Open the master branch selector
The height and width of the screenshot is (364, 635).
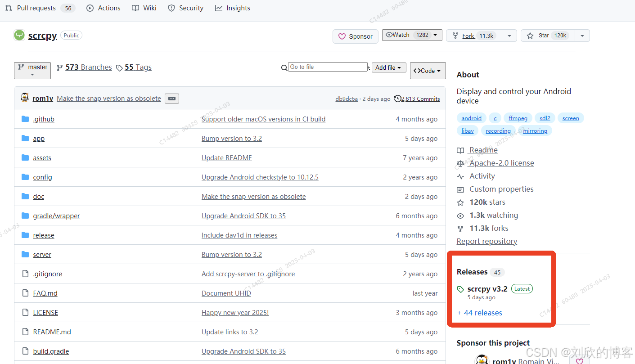pos(32,70)
